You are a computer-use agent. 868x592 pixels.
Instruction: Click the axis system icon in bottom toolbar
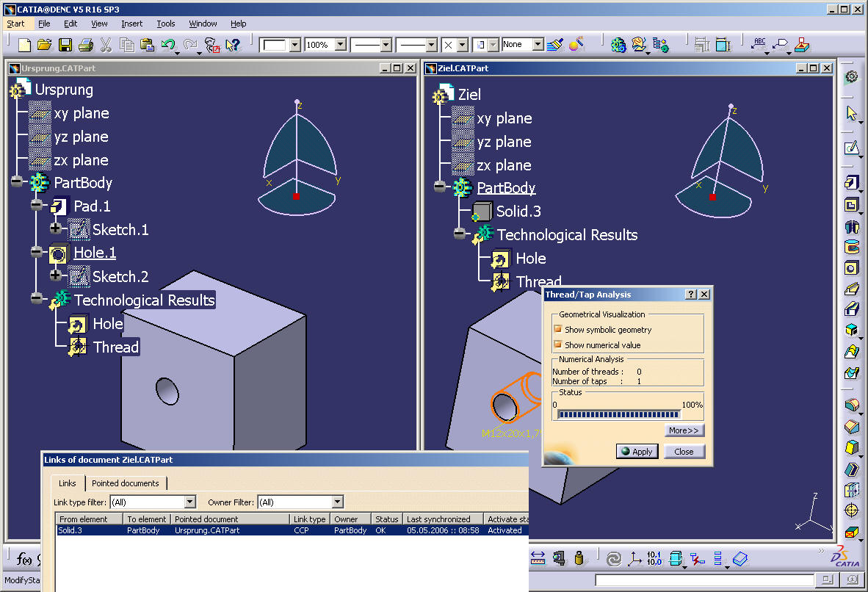point(634,558)
